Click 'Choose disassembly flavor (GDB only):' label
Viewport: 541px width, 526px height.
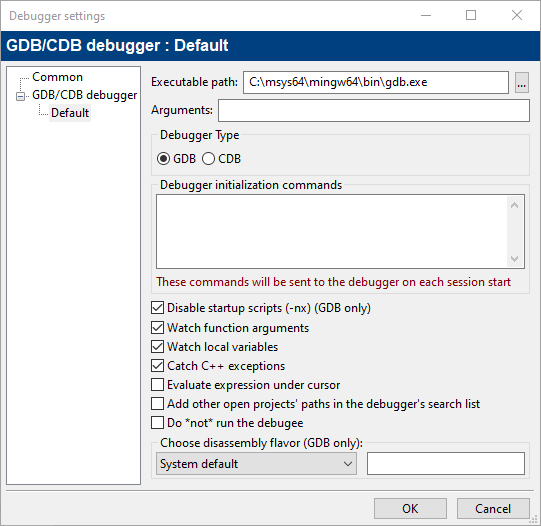[x=261, y=443]
